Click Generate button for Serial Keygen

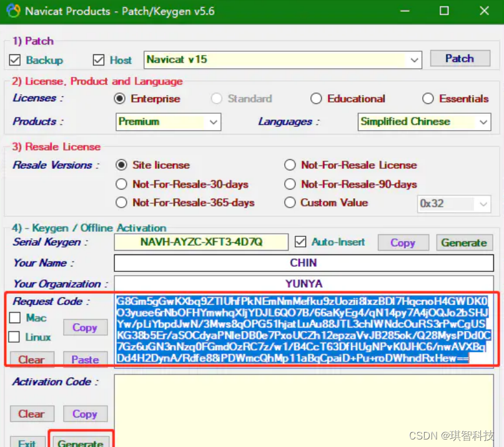click(464, 243)
